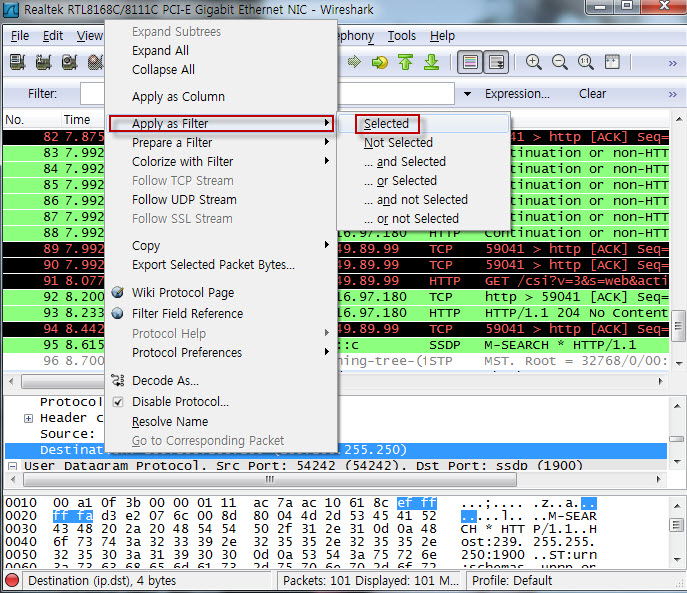This screenshot has height=593, width=687.
Task: Select packet row 91 HTTP GET
Action: [x=336, y=281]
